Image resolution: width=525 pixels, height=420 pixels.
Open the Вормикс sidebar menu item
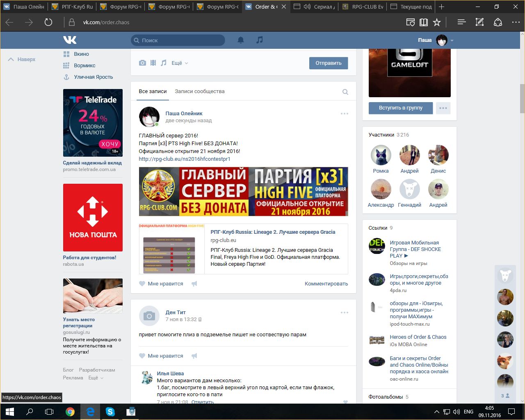(79, 65)
